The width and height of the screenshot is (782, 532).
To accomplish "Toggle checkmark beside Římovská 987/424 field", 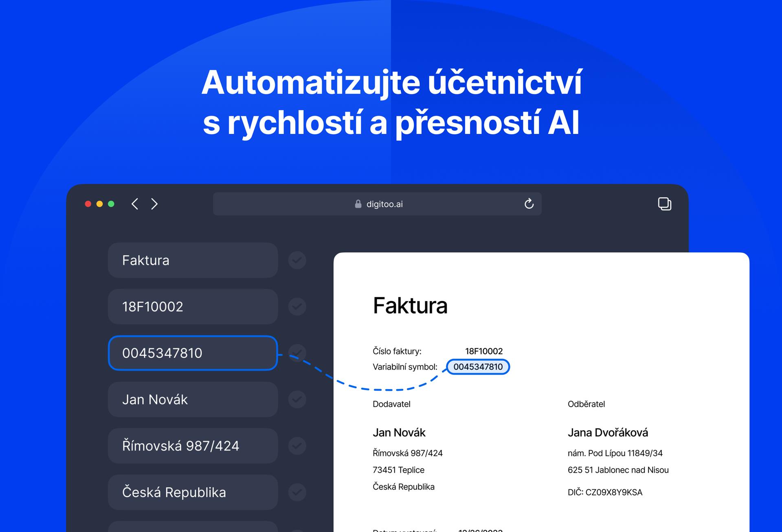I will (x=297, y=446).
